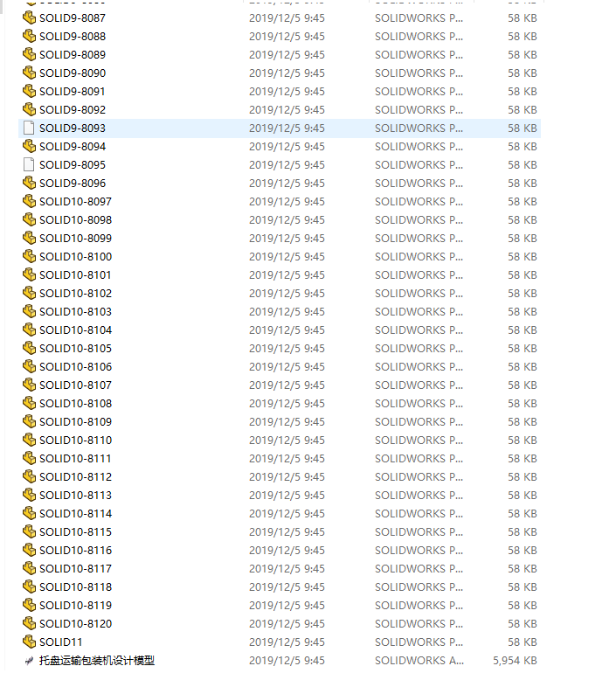Image resolution: width=616 pixels, height=687 pixels.
Task: Click the file name SOLID10-8098
Action: click(75, 220)
